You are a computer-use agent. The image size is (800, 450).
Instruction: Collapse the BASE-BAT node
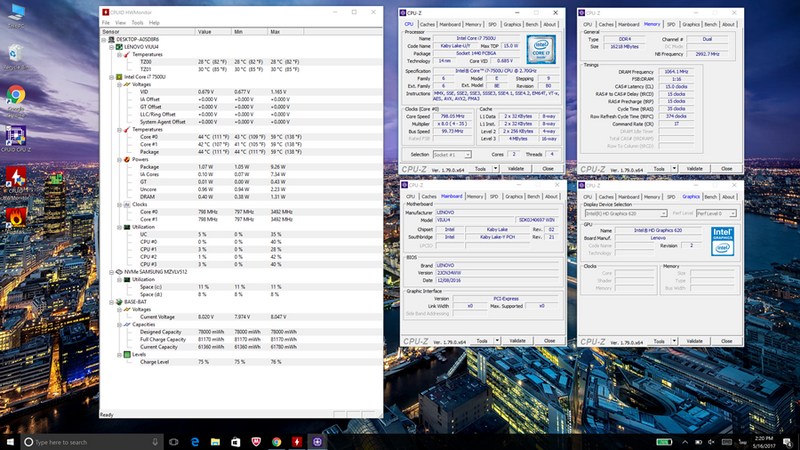point(111,302)
